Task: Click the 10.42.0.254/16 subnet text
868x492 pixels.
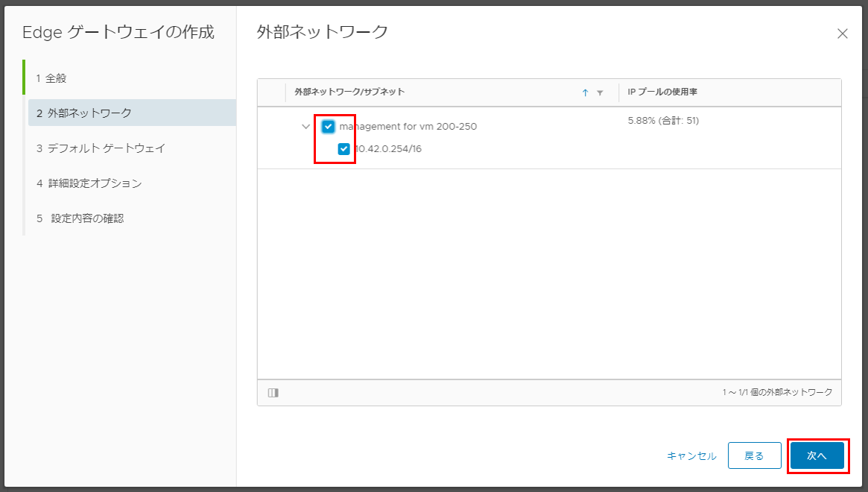Action: point(388,148)
